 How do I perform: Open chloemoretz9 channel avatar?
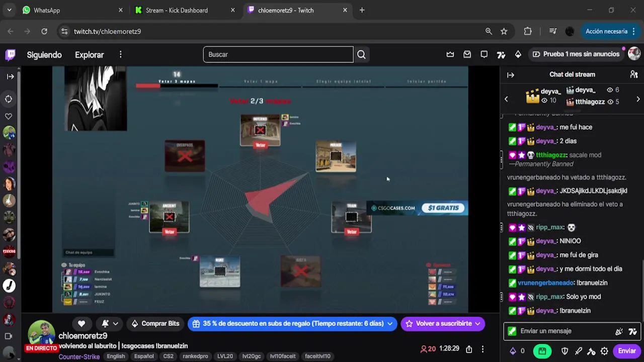41,333
